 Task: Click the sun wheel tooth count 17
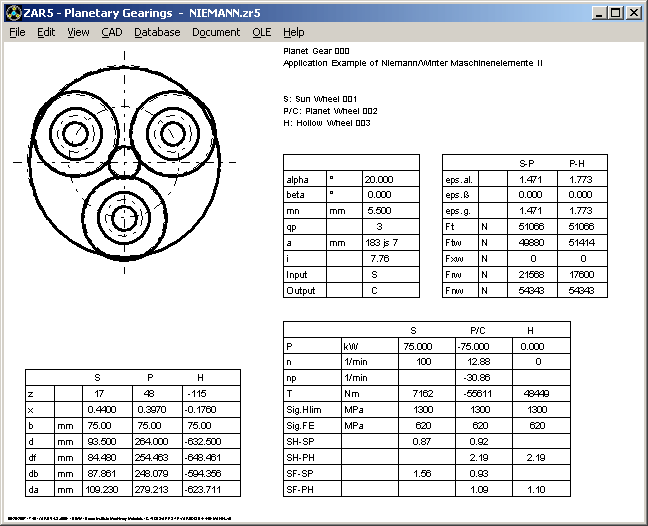click(x=98, y=394)
